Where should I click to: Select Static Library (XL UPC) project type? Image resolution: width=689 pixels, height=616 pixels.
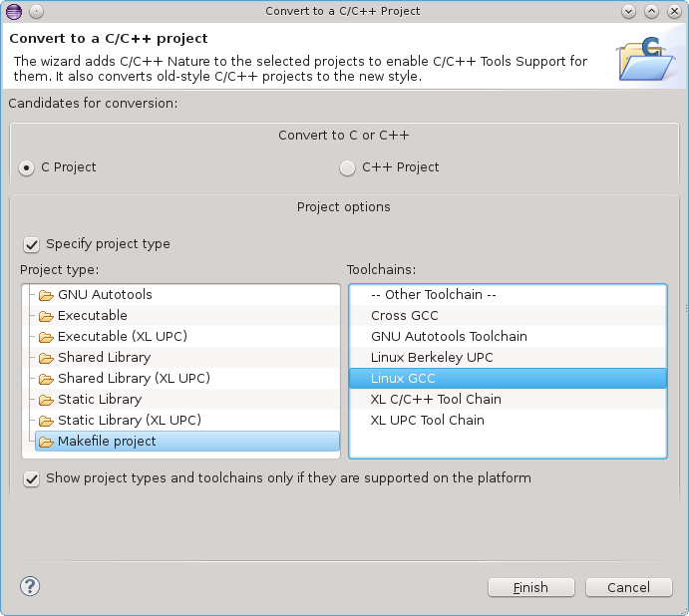(130, 420)
